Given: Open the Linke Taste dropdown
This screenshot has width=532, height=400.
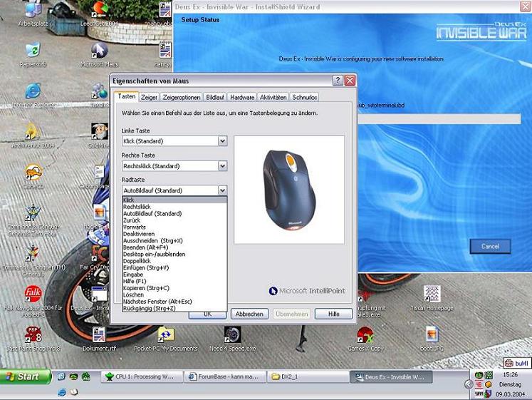Looking at the screenshot, I should [222, 141].
